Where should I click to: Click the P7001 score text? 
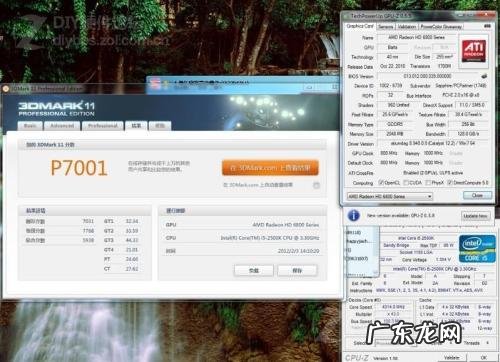[x=79, y=168]
